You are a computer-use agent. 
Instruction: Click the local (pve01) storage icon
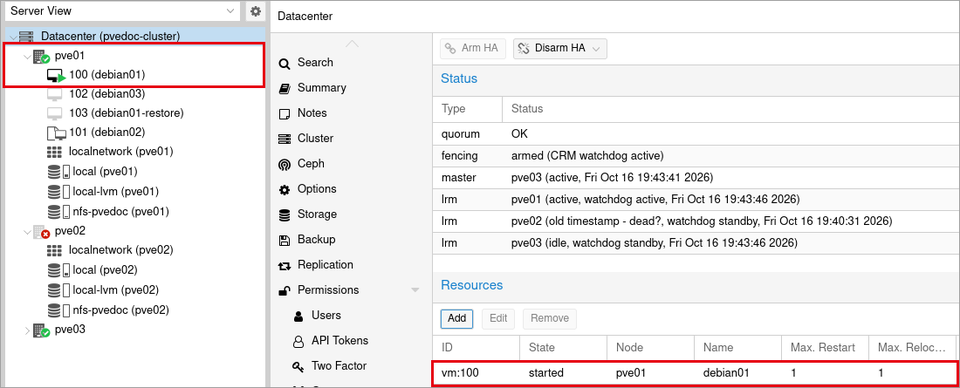pyautogui.click(x=58, y=171)
